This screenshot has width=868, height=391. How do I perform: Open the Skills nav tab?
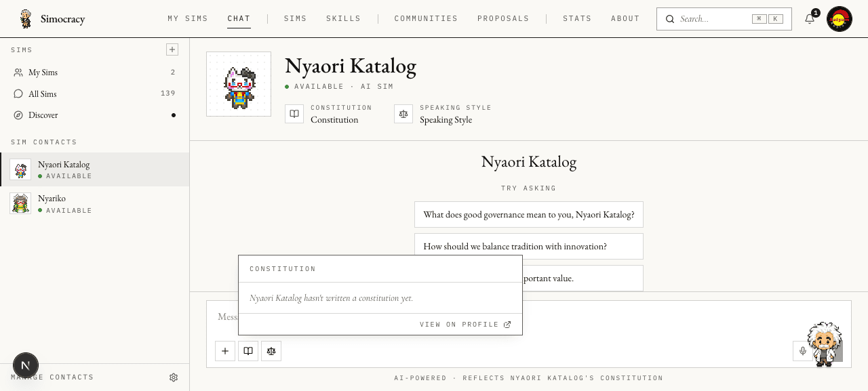(343, 19)
